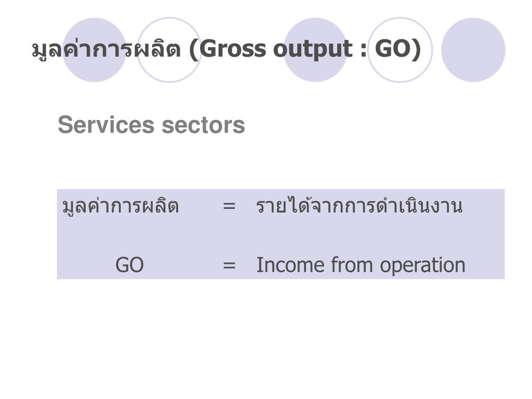Click the word 'sectors' in the heading
532x399 pixels.
click(203, 125)
